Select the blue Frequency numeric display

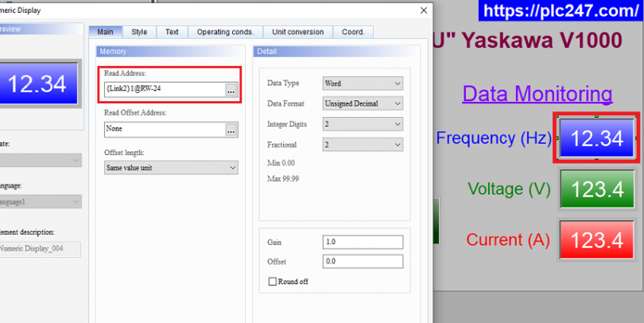[597, 138]
